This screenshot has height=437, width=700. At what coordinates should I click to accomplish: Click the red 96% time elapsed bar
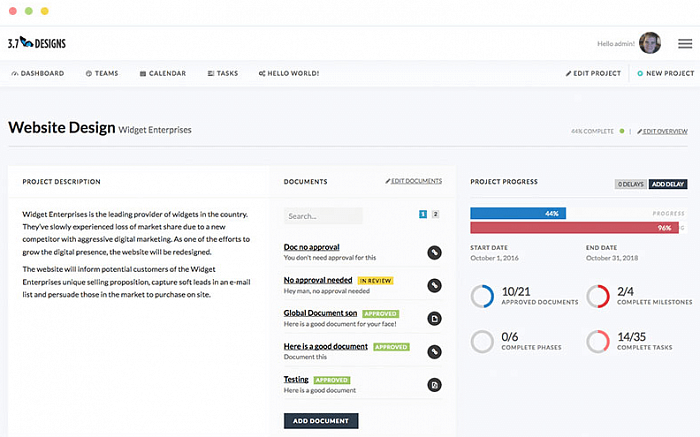574,228
